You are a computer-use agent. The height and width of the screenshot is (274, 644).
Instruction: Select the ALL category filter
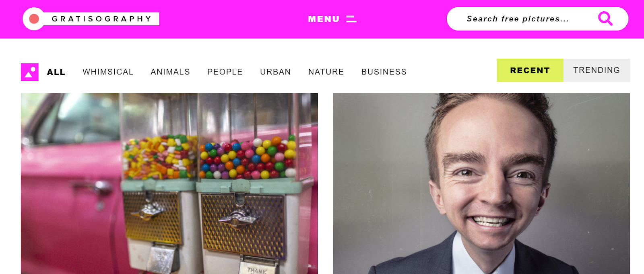(x=56, y=72)
